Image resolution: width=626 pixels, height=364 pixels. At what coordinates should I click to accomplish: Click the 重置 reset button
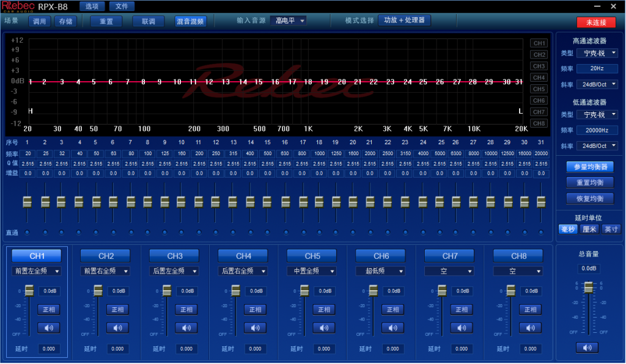pyautogui.click(x=106, y=21)
